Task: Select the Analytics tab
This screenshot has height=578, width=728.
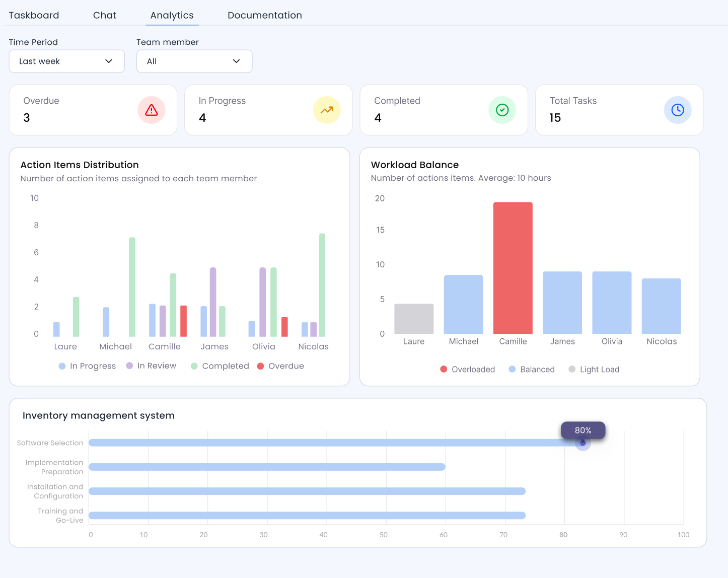Action: [x=172, y=15]
